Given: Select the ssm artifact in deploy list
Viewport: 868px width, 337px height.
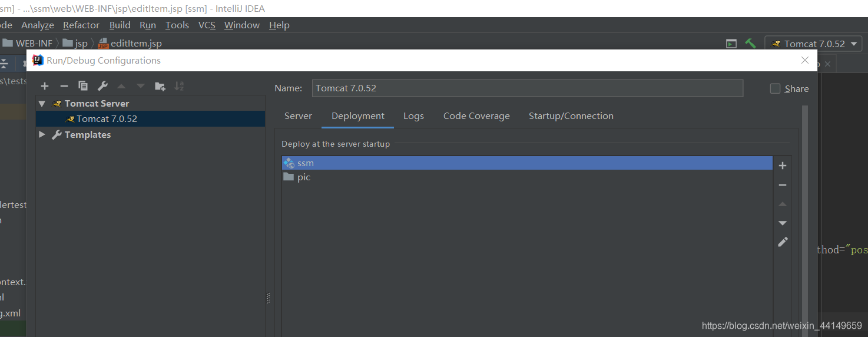Looking at the screenshot, I should coord(527,163).
